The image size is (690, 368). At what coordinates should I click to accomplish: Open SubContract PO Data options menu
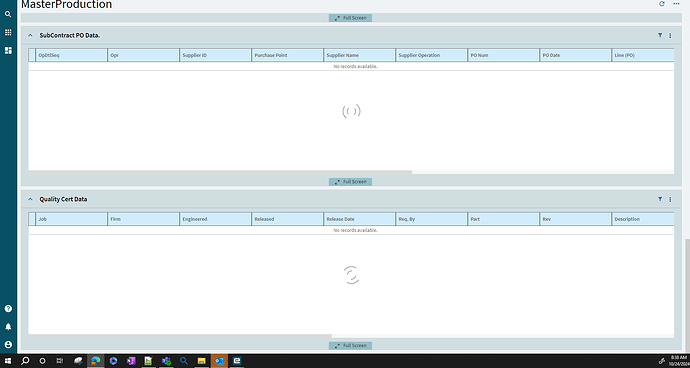click(x=670, y=36)
